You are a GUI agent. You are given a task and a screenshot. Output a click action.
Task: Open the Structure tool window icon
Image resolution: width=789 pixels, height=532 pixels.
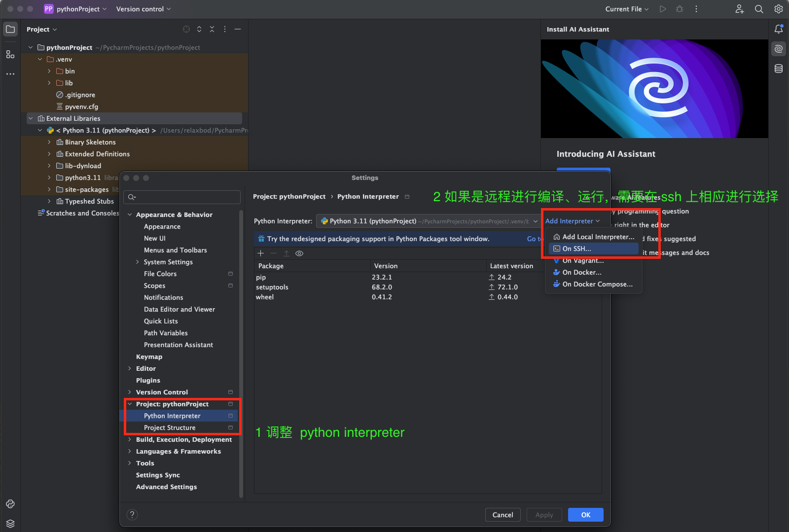click(10, 54)
